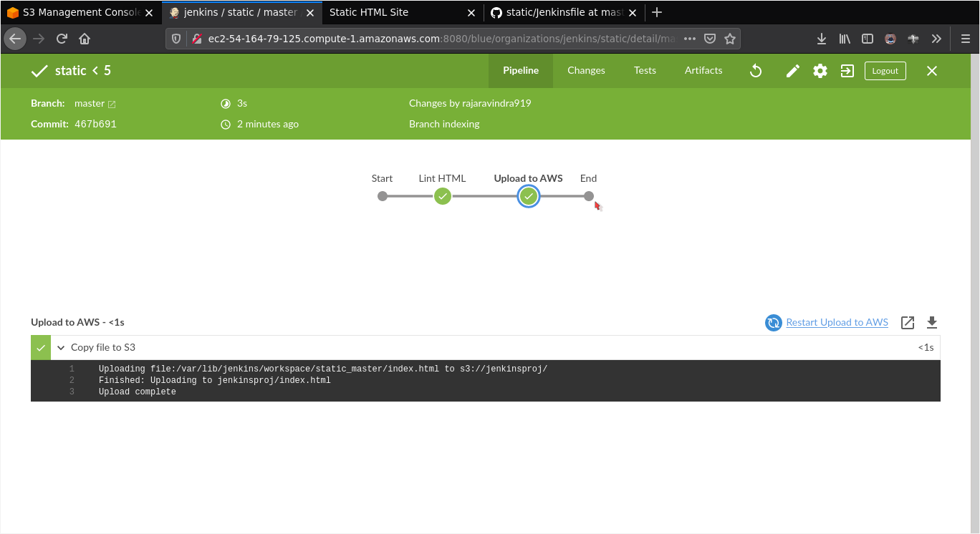
Task: Go to browser home page
Action: tap(85, 39)
